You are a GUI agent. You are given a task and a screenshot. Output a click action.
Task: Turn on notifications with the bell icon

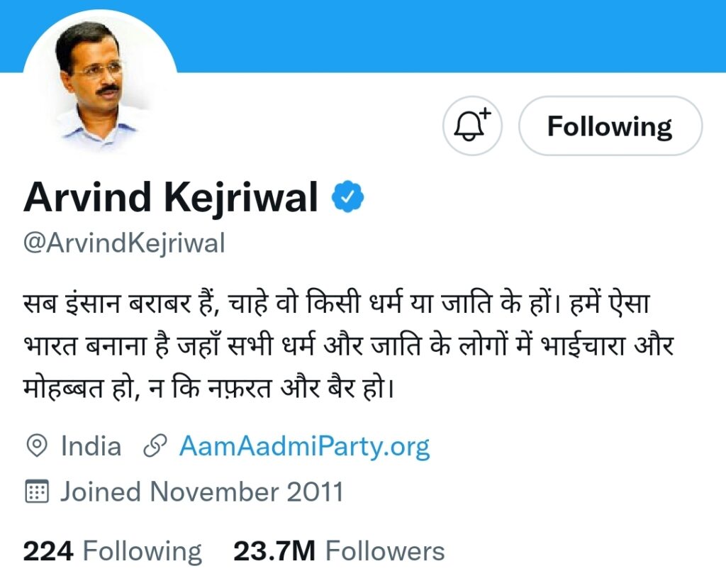point(472,126)
